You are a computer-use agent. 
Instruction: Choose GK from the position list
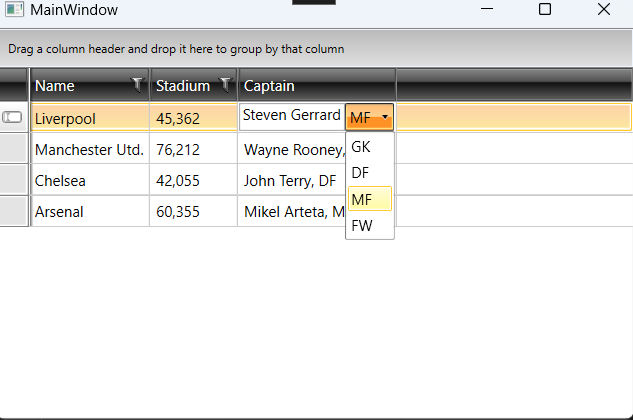tap(361, 147)
